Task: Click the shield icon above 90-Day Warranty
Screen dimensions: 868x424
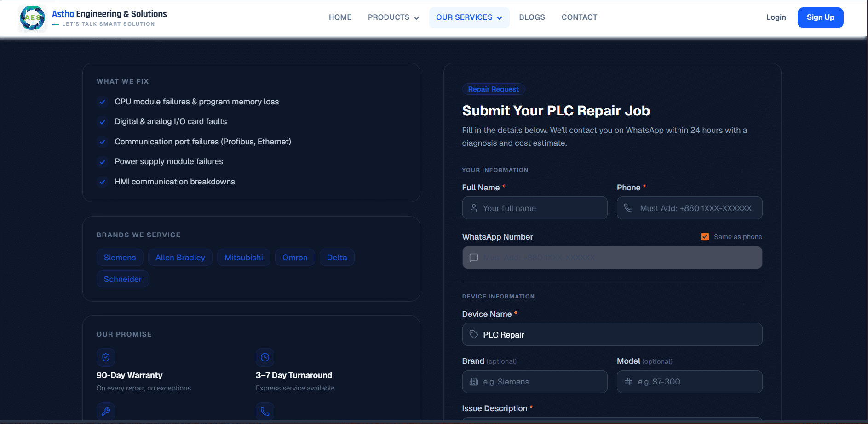Action: pos(106,357)
